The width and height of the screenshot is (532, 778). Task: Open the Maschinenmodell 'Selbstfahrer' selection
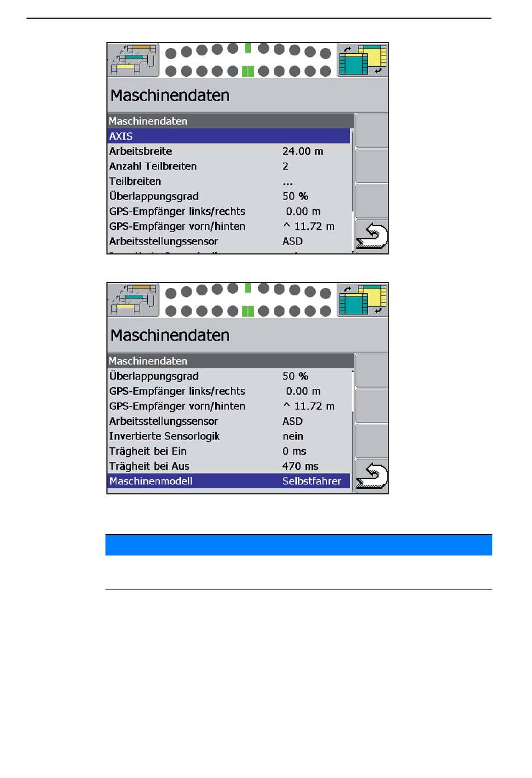[311, 481]
